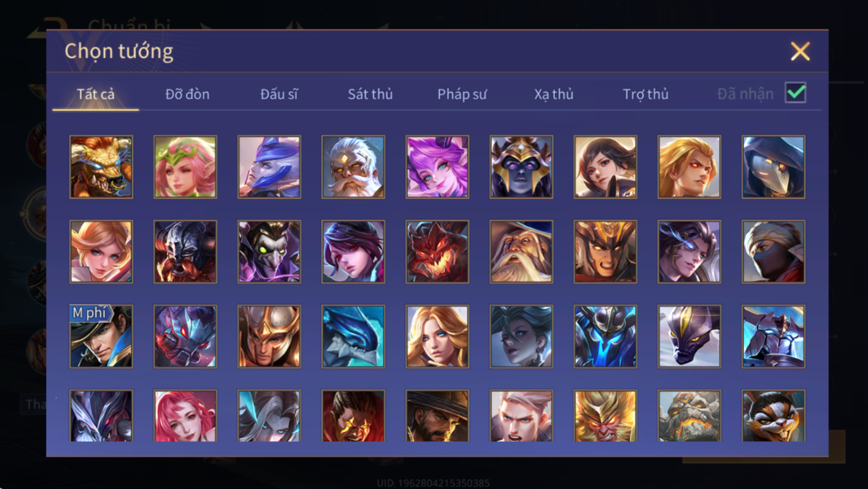The image size is (868, 489).
Task: Select the golden bull beast hero portrait
Action: (x=101, y=167)
